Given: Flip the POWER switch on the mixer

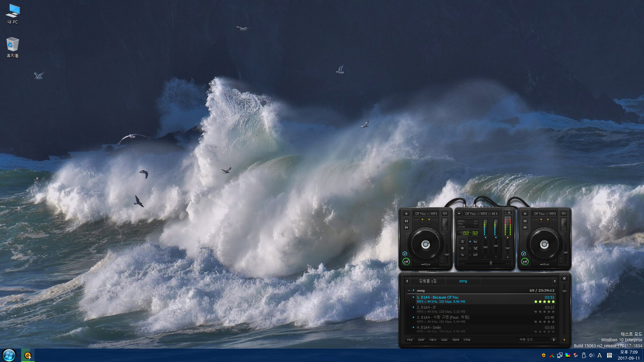Looking at the screenshot, I should pos(507,213).
